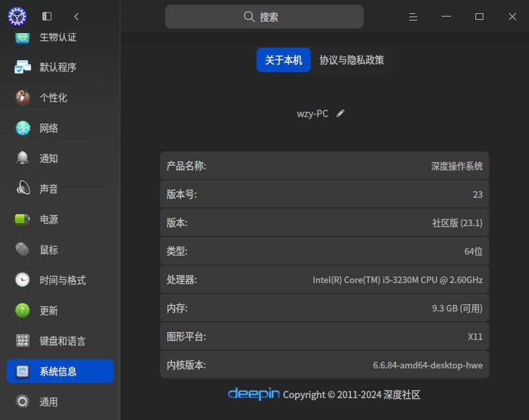Click the 网络 globe icon

point(22,128)
